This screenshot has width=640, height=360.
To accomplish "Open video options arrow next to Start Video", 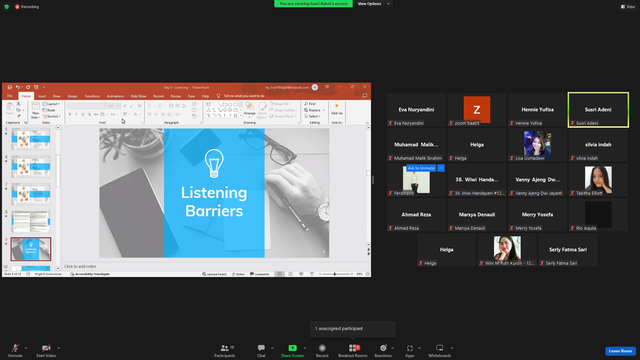I will point(59,348).
